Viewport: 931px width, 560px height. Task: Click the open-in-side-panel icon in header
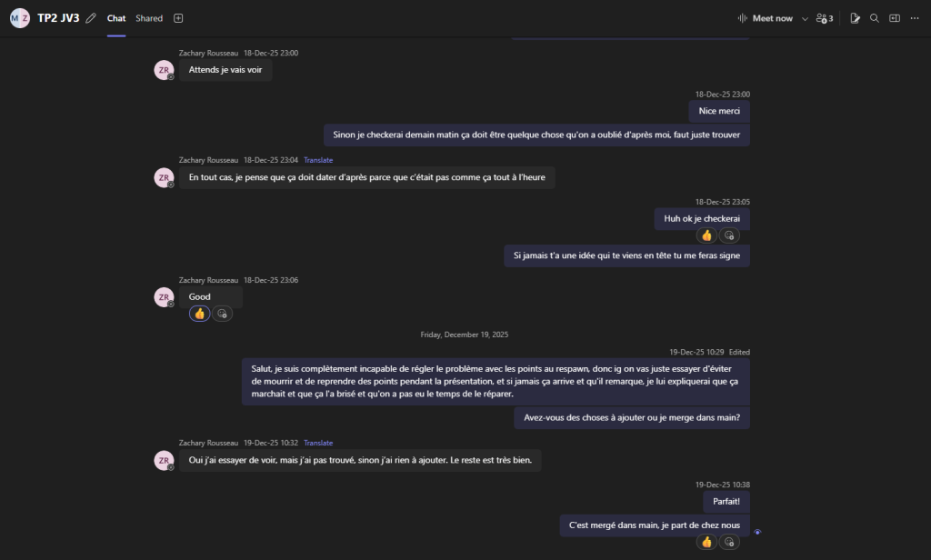(895, 18)
